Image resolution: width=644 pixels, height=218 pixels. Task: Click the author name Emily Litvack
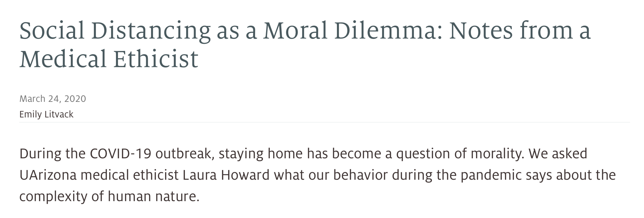pos(46,114)
